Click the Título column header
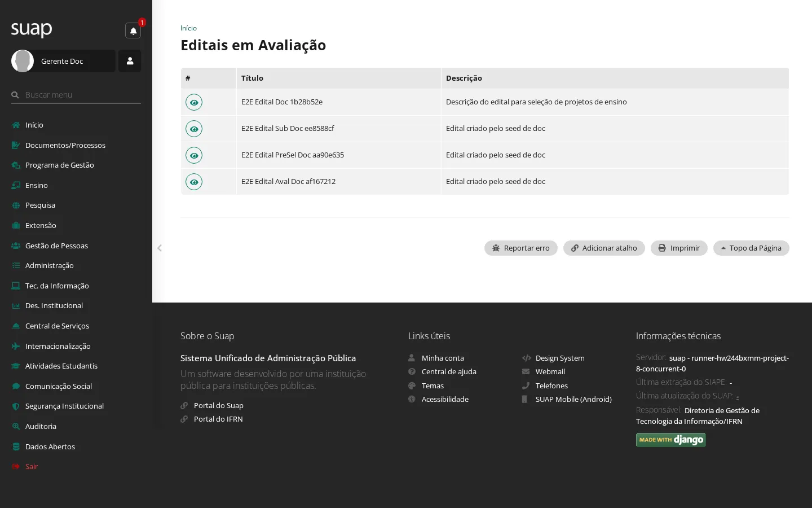 tap(338, 78)
